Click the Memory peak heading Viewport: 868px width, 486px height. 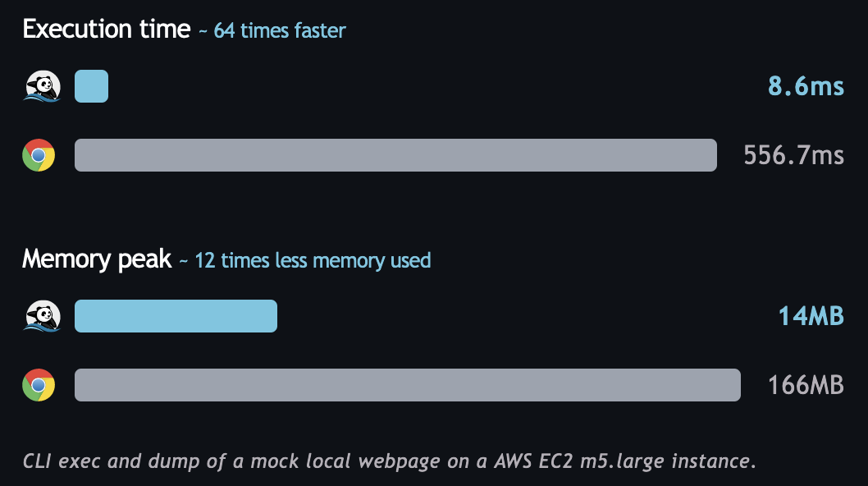tap(97, 259)
